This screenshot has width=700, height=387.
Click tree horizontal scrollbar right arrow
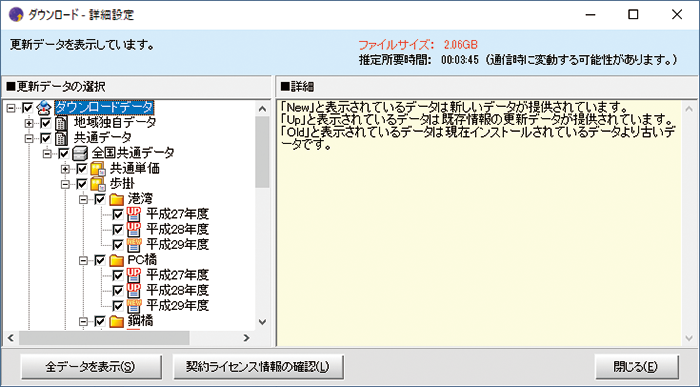(x=246, y=338)
